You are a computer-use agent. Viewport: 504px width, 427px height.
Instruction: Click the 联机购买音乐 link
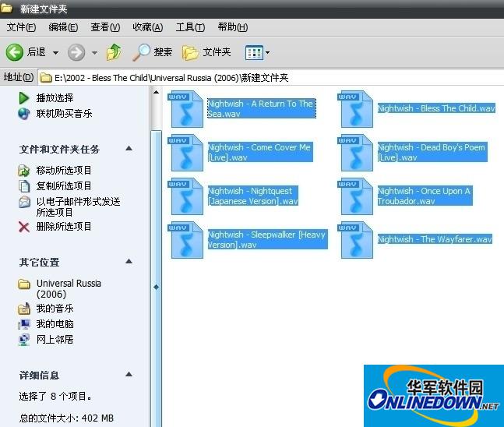[x=65, y=113]
